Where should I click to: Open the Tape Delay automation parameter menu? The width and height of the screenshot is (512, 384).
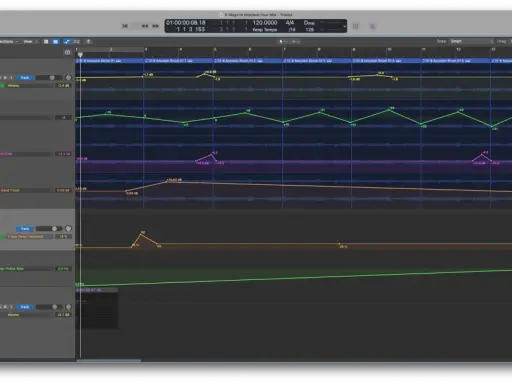(x=29, y=236)
